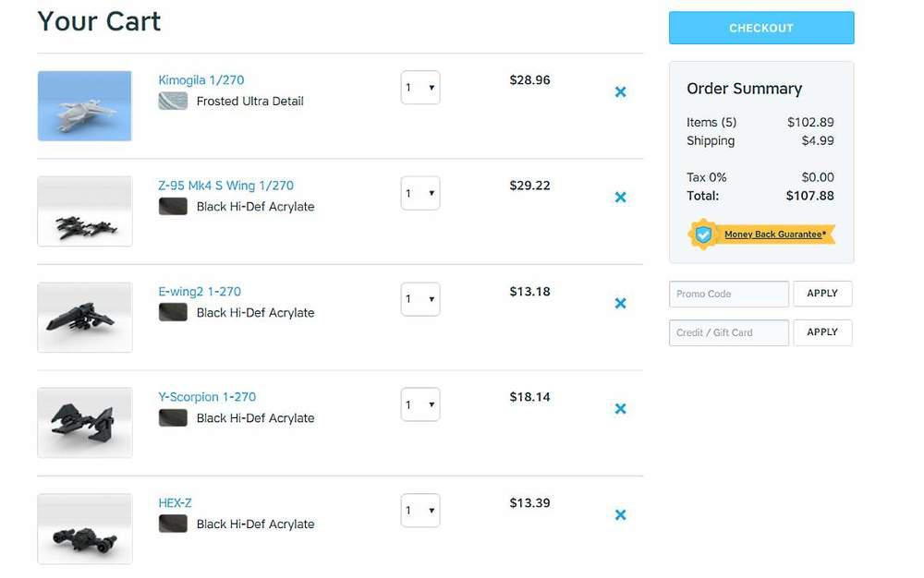Viewport: 924px width, 578px height.
Task: Click the Promo Code input field
Action: coord(728,294)
